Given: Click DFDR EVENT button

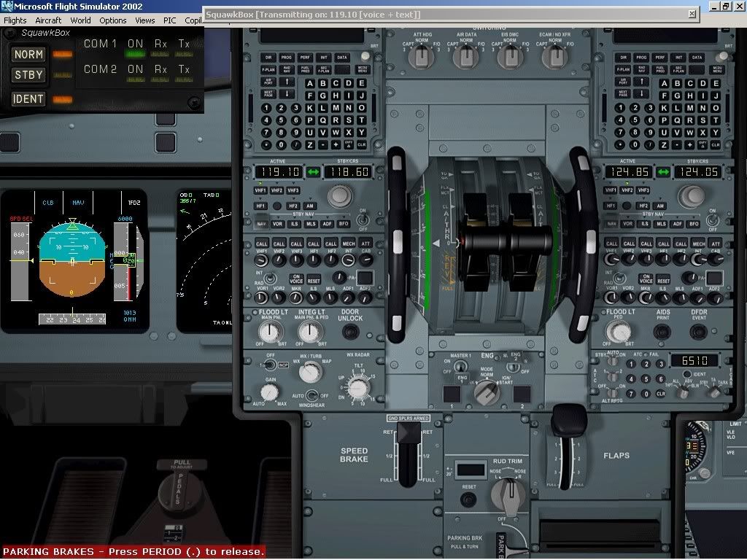Looking at the screenshot, I should [x=698, y=332].
